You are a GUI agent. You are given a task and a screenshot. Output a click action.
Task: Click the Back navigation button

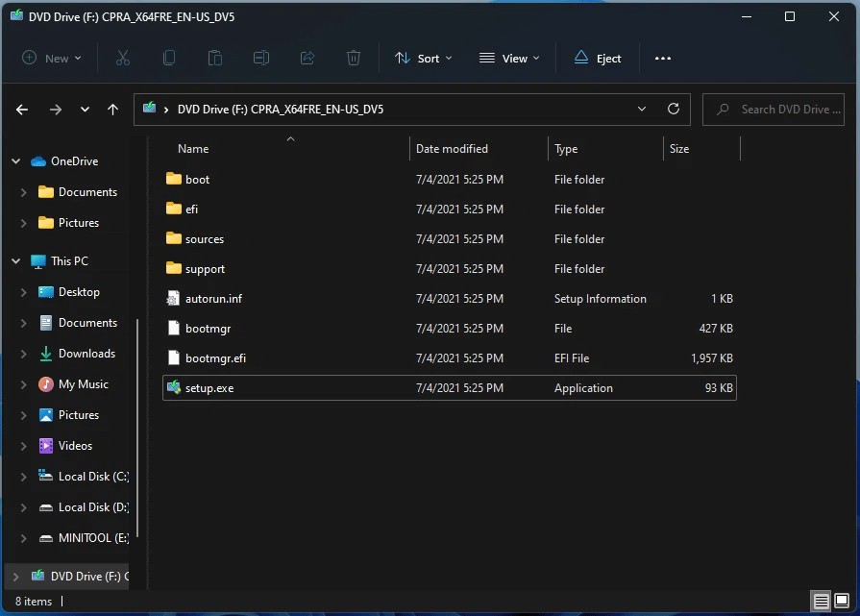pyautogui.click(x=21, y=109)
